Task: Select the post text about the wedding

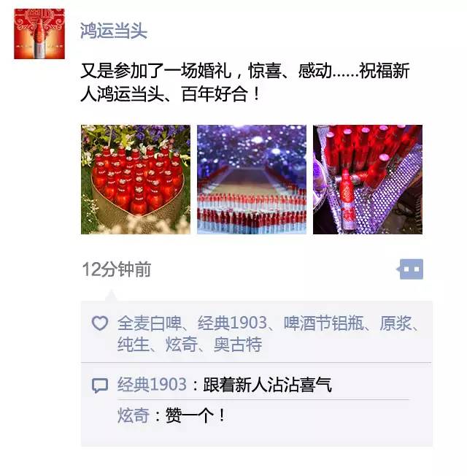Action: tap(245, 82)
